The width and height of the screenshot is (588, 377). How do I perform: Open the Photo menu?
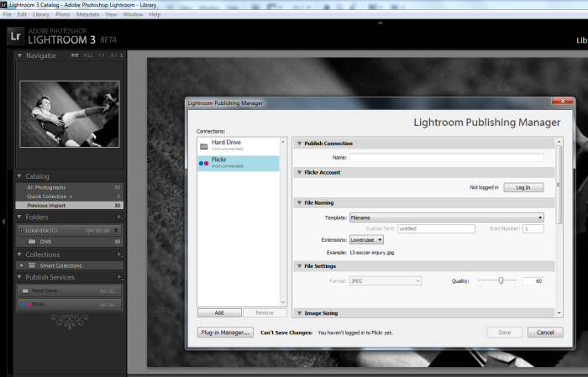pyautogui.click(x=63, y=14)
